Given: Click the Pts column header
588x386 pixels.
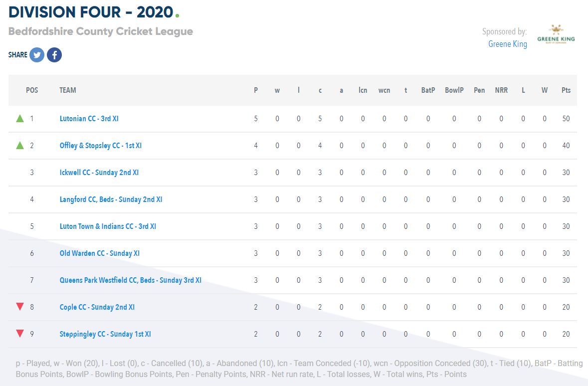Looking at the screenshot, I should [566, 90].
